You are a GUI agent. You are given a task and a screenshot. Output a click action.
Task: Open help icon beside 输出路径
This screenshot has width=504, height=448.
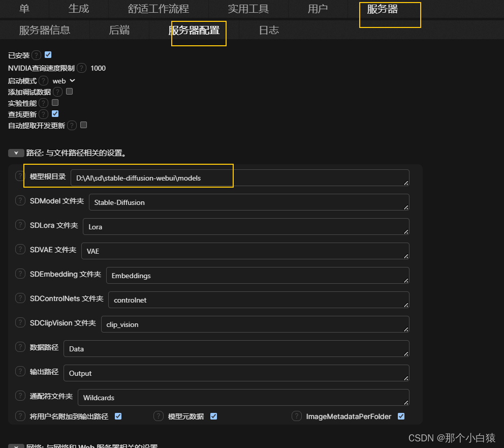click(20, 372)
